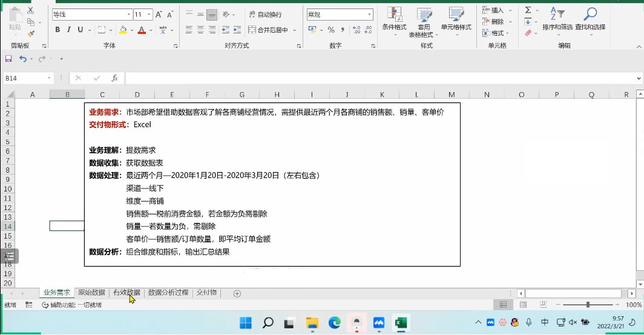Increase indent icon

coord(237,30)
